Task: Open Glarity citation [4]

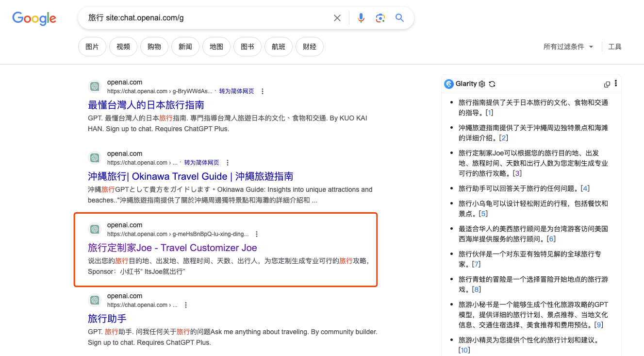Action: click(x=585, y=188)
